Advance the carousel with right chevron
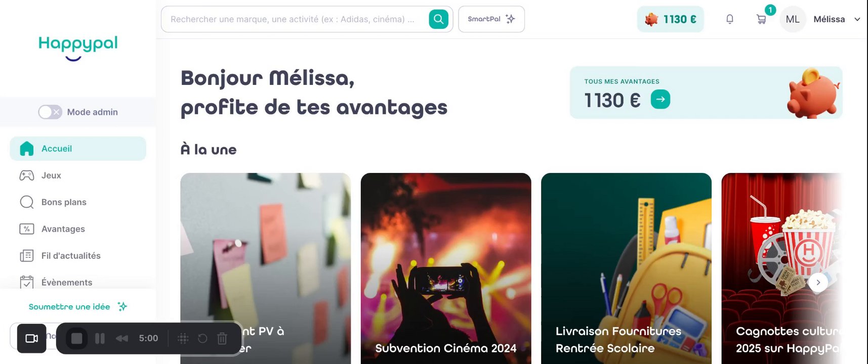Image resolution: width=868 pixels, height=364 pixels. coord(818,282)
